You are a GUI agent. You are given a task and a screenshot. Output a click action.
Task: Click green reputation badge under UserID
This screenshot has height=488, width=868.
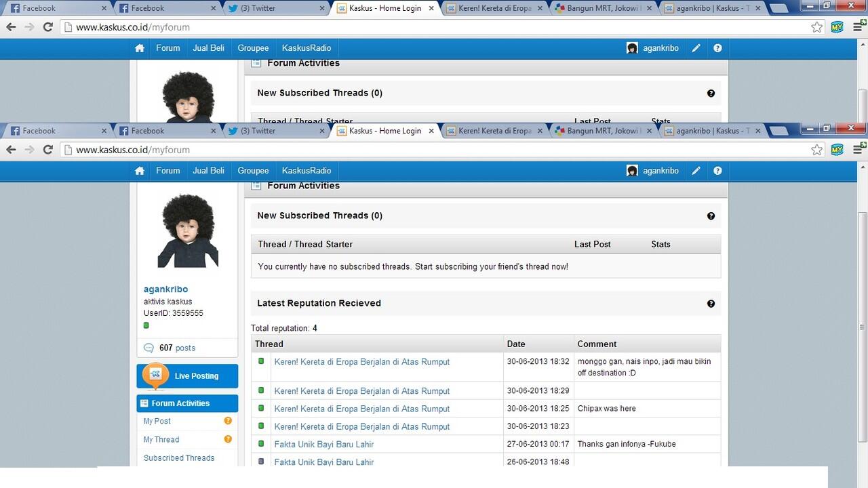pos(146,325)
